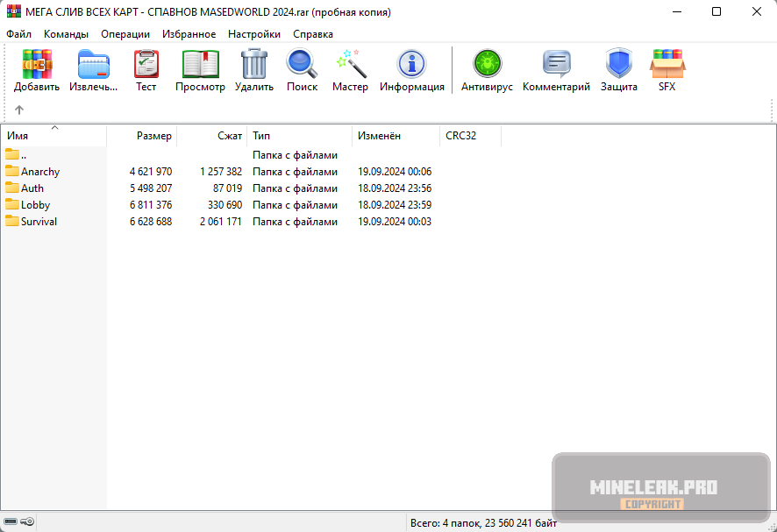Click date 18.09.2024 23:59
Screen dimensions: 777x532
(x=395, y=204)
